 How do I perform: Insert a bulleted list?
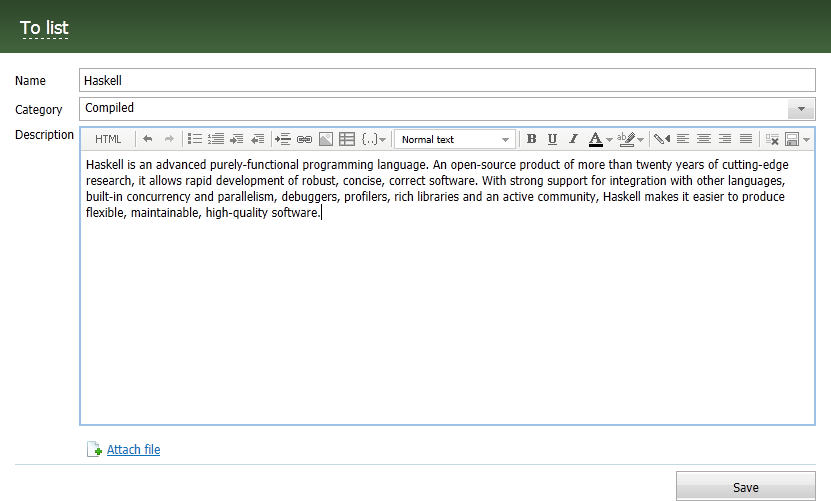click(x=195, y=139)
